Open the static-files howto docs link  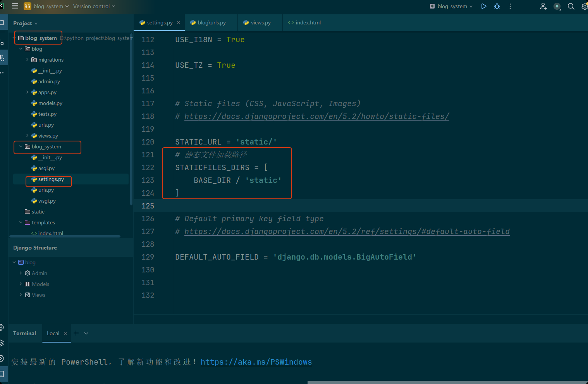click(316, 116)
